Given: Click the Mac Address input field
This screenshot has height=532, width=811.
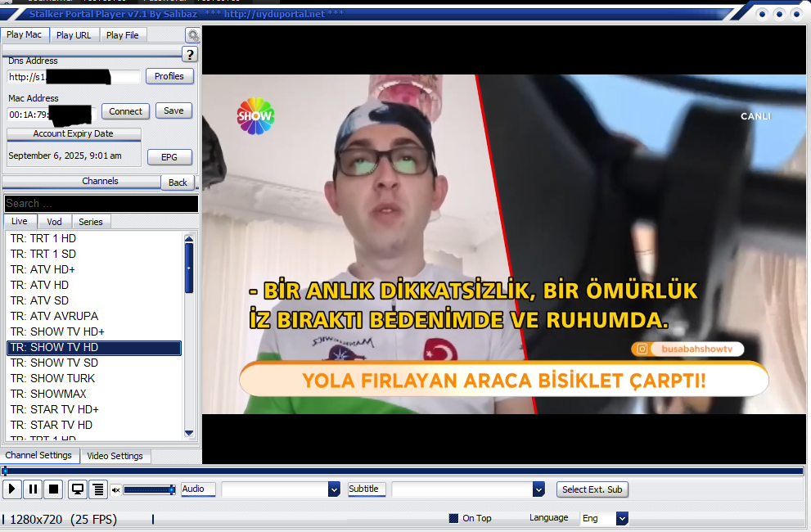Looking at the screenshot, I should click(x=52, y=115).
